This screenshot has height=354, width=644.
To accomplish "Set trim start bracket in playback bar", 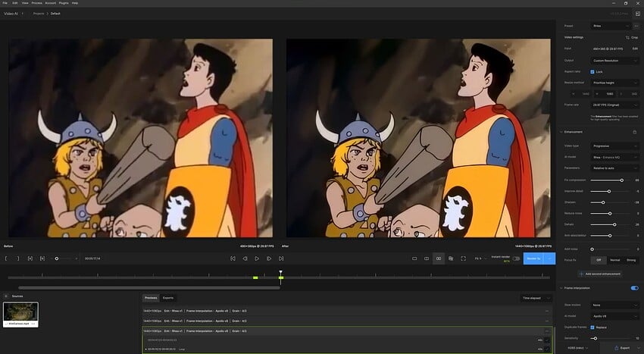I will tap(7, 258).
